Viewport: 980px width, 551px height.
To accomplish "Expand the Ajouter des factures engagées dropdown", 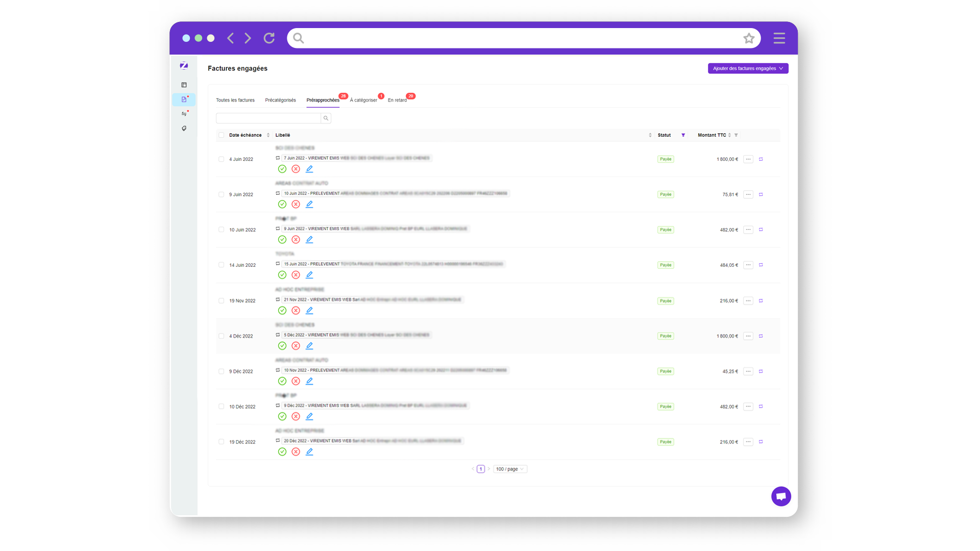I will (x=748, y=68).
